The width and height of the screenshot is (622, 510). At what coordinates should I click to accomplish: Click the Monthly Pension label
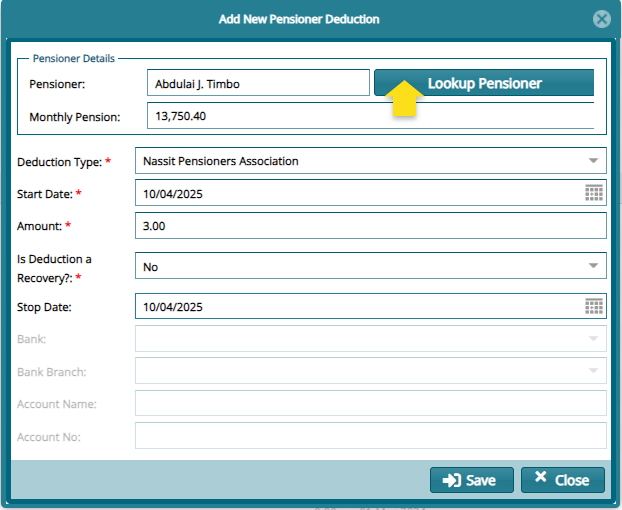pos(75,117)
